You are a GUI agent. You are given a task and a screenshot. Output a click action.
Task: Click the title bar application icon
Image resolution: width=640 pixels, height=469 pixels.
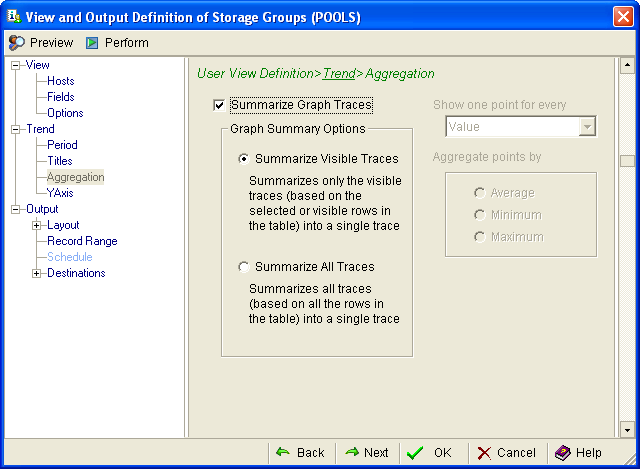(x=13, y=17)
